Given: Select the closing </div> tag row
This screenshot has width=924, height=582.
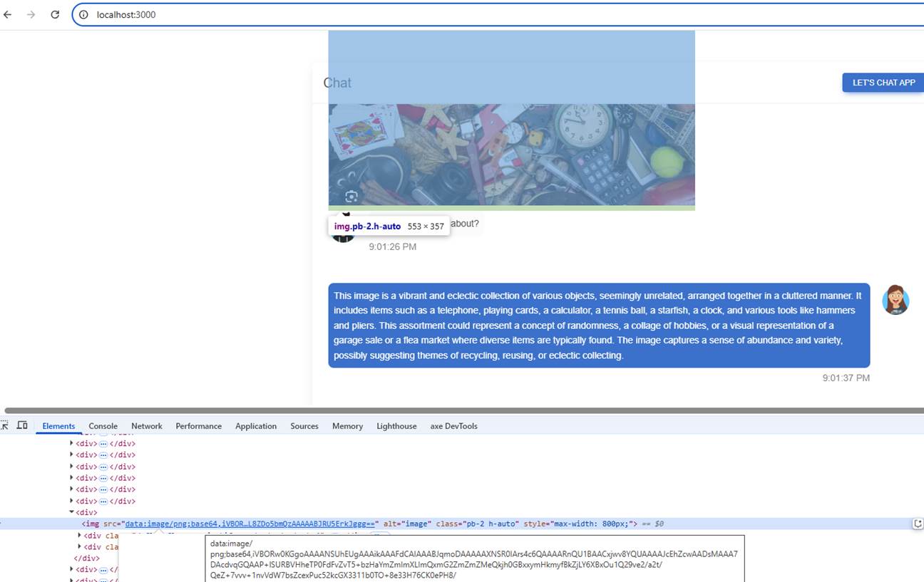Looking at the screenshot, I should tap(87, 558).
